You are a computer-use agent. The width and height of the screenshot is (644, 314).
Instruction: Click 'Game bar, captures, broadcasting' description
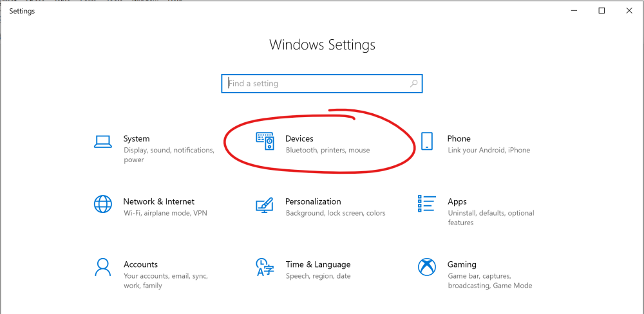490,281
